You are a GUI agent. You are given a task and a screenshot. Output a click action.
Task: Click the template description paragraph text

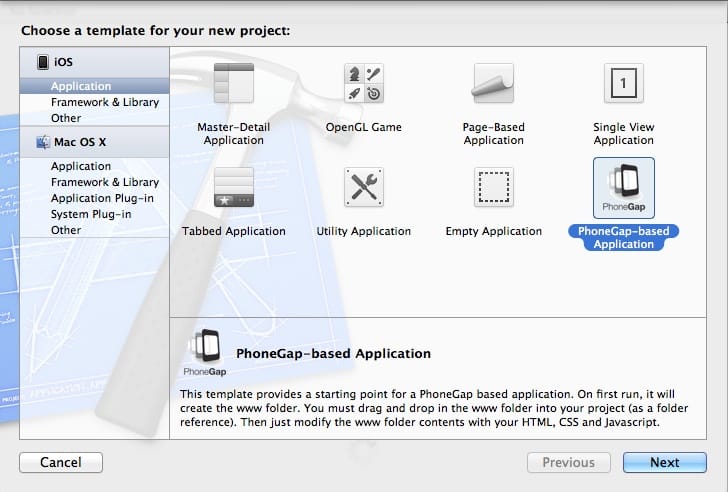click(434, 408)
